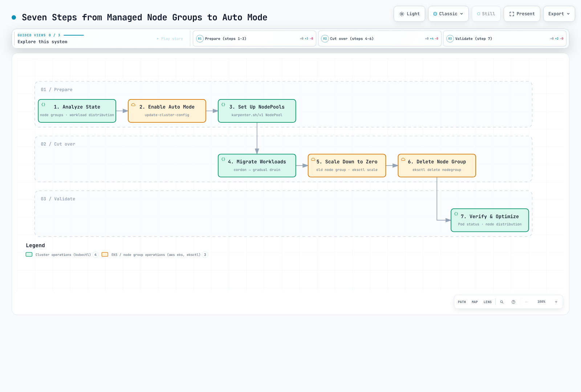Click the orange EKS node group legend swatch
581x392 pixels.
[105, 254]
